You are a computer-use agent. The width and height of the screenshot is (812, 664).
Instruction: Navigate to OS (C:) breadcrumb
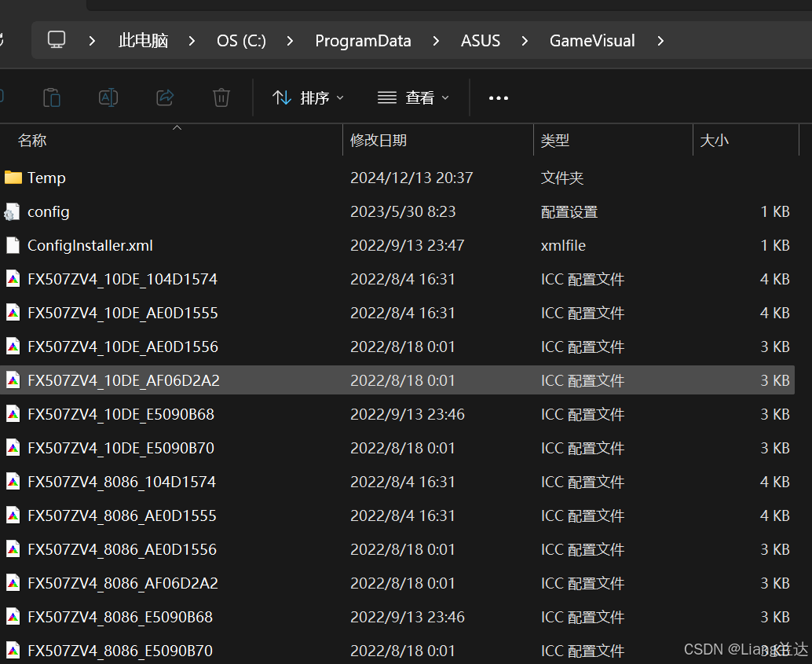241,40
